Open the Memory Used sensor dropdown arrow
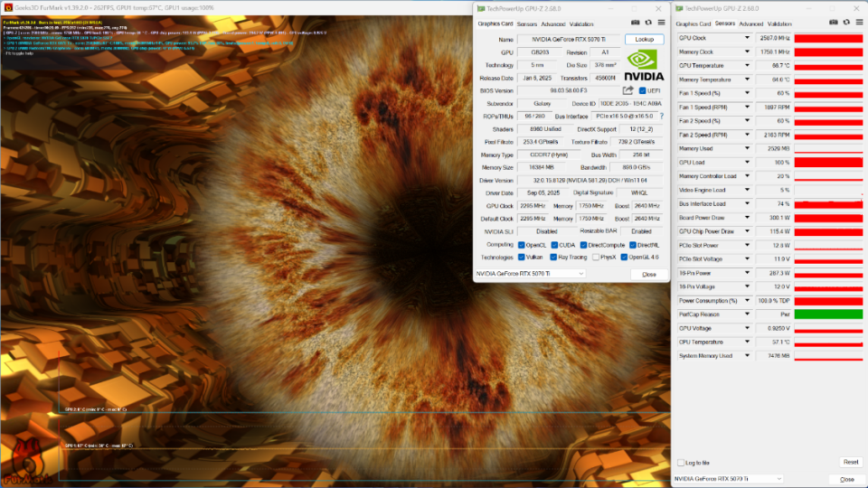Screen dimensions: 868x488 pos(747,148)
